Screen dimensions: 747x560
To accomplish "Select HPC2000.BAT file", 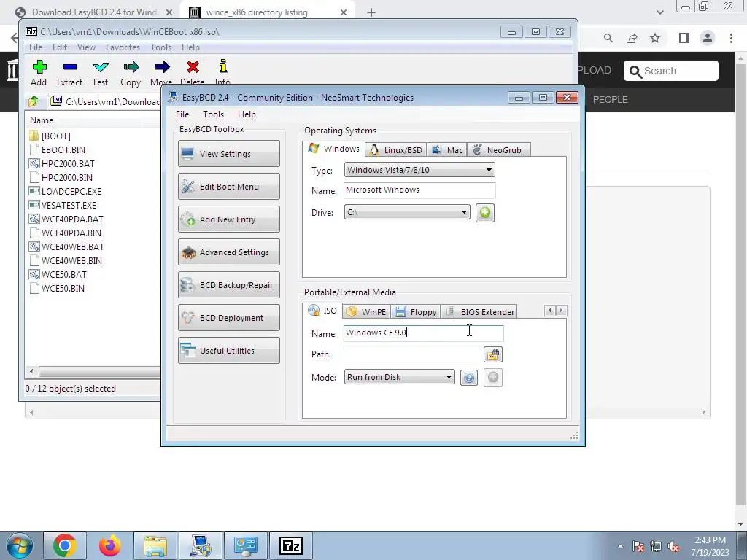I will click(x=62, y=164).
